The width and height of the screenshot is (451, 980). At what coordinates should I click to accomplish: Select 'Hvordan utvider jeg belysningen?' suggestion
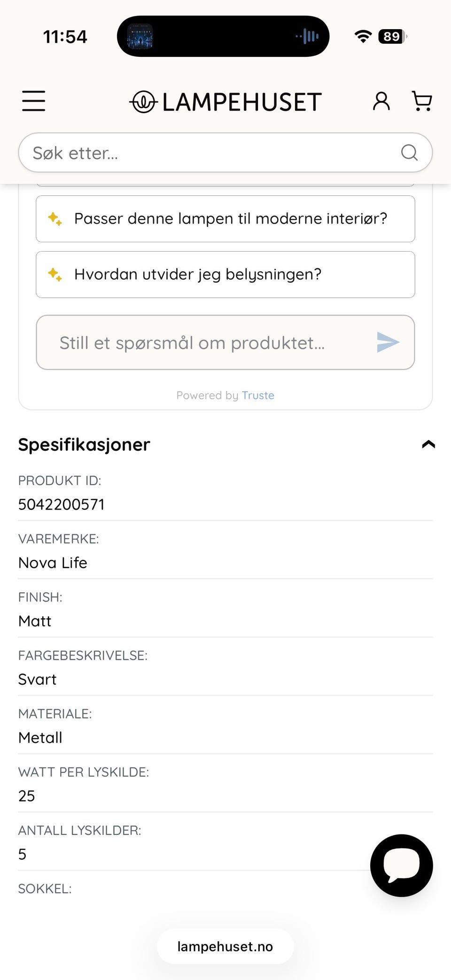point(225,274)
